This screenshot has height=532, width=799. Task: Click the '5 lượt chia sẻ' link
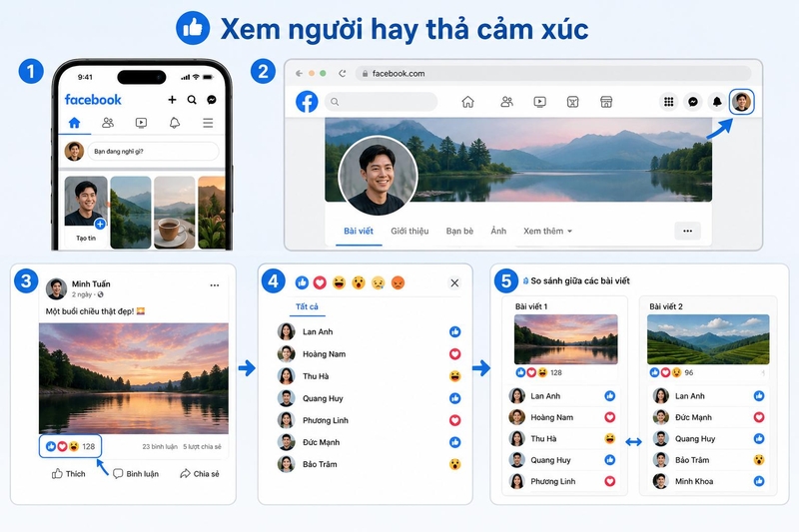[203, 446]
